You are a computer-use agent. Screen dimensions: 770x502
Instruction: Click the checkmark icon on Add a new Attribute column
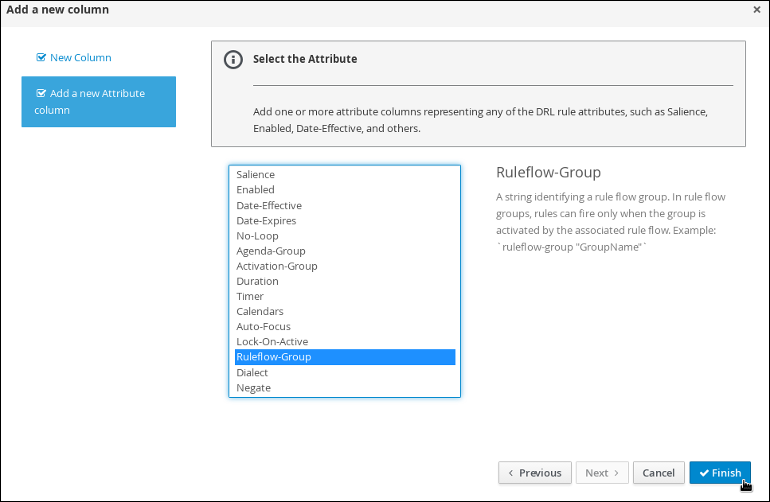coord(41,93)
